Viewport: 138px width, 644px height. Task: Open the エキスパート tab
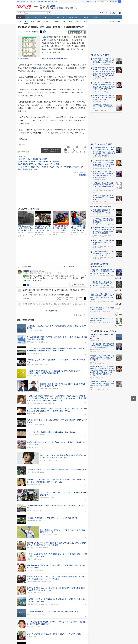[48, 17]
